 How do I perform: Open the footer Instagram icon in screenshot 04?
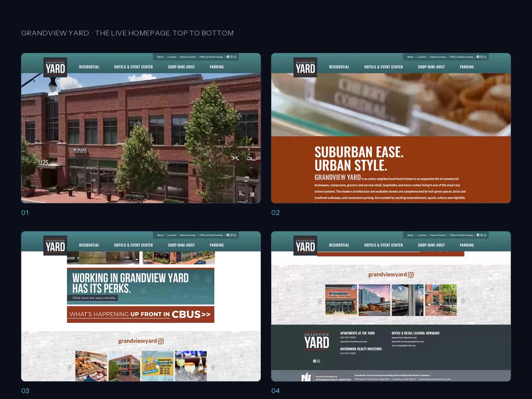318,361
